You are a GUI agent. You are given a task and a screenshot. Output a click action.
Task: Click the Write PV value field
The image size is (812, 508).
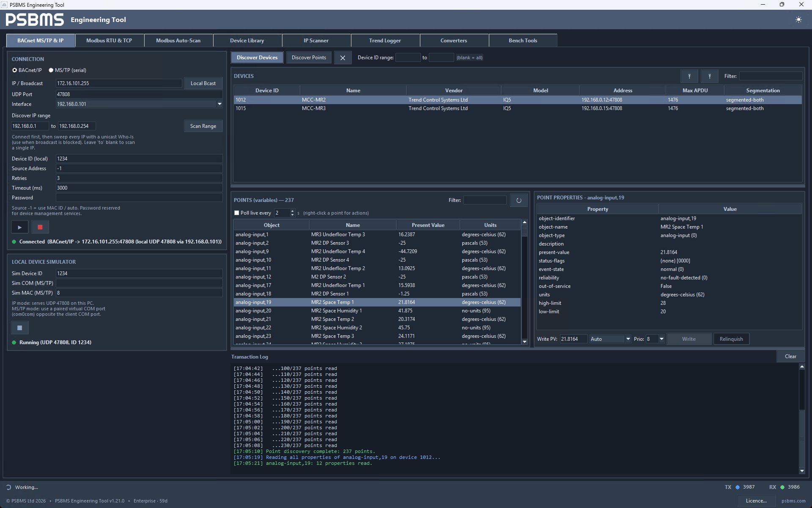click(573, 339)
